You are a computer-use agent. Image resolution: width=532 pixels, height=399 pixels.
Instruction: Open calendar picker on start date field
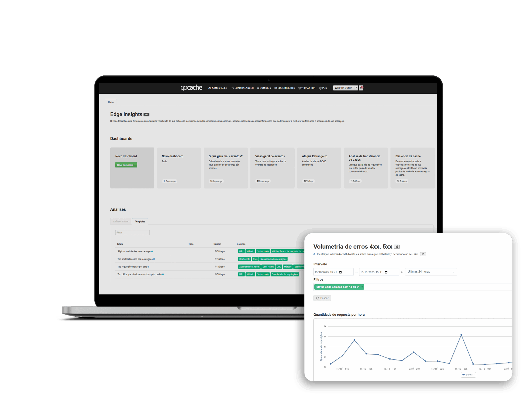click(x=340, y=272)
